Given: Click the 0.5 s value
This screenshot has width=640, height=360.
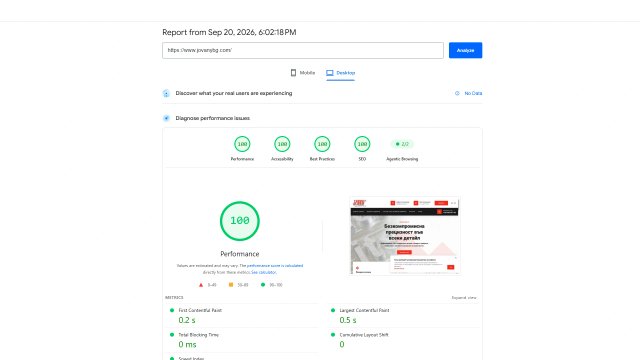Looking at the screenshot, I should (348, 320).
